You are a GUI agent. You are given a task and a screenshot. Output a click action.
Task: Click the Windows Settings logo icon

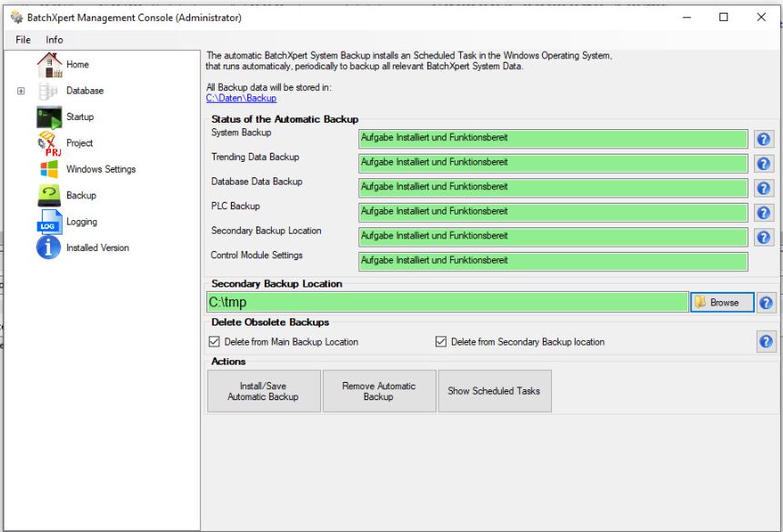coord(49,169)
